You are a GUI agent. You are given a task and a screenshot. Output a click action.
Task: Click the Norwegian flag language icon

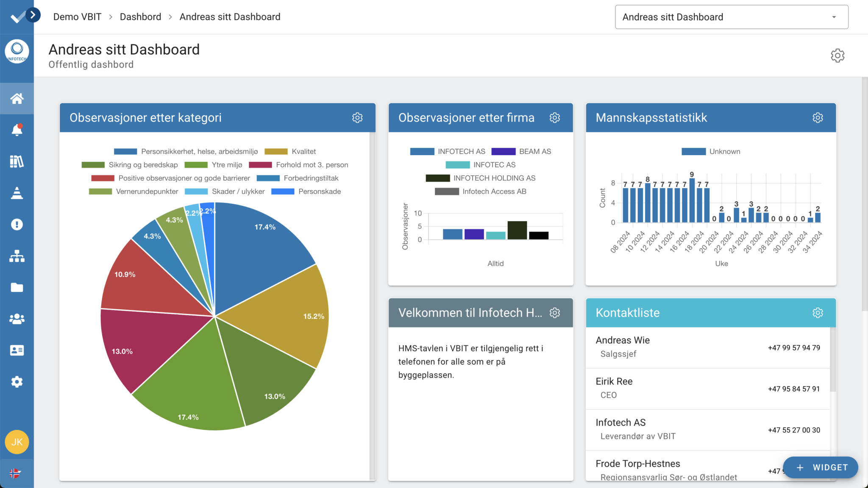tap(15, 473)
